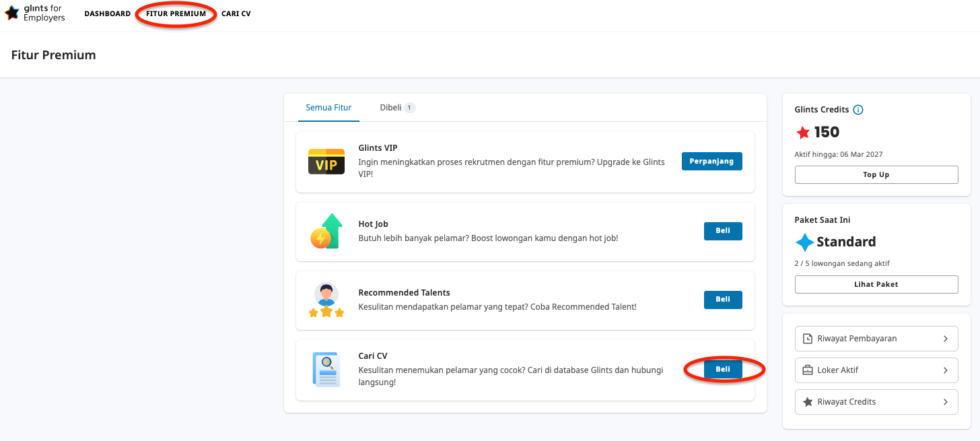Click the red star credits icon
This screenshot has width=980, height=441.
point(803,133)
